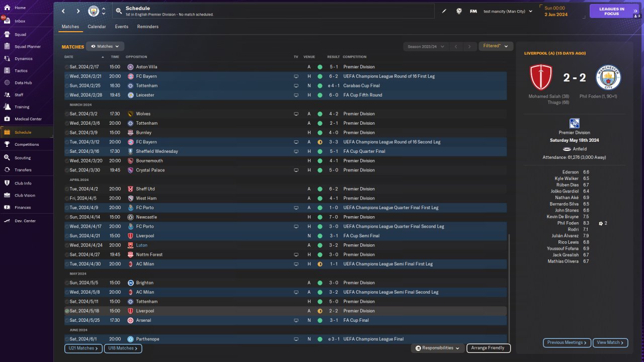Click the Schedule search field
The width and height of the screenshot is (644, 362).
click(274, 11)
